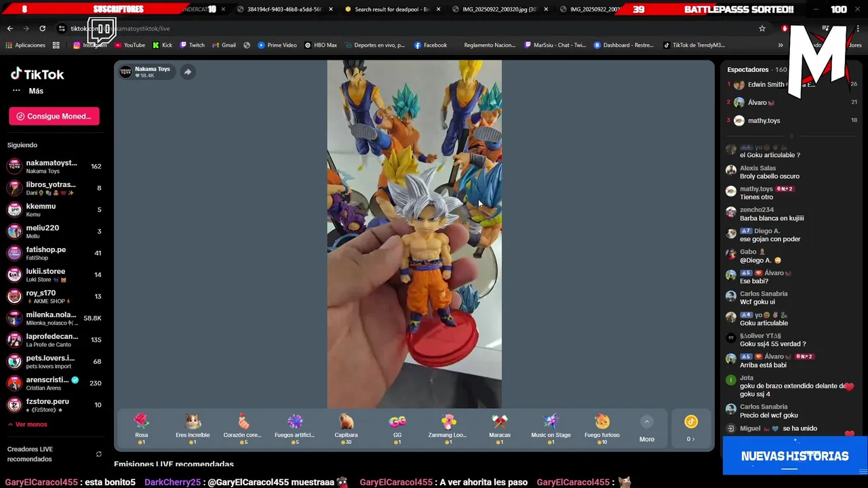Click the Consigue Monedas button
868x488 pixels.
[x=54, y=116]
